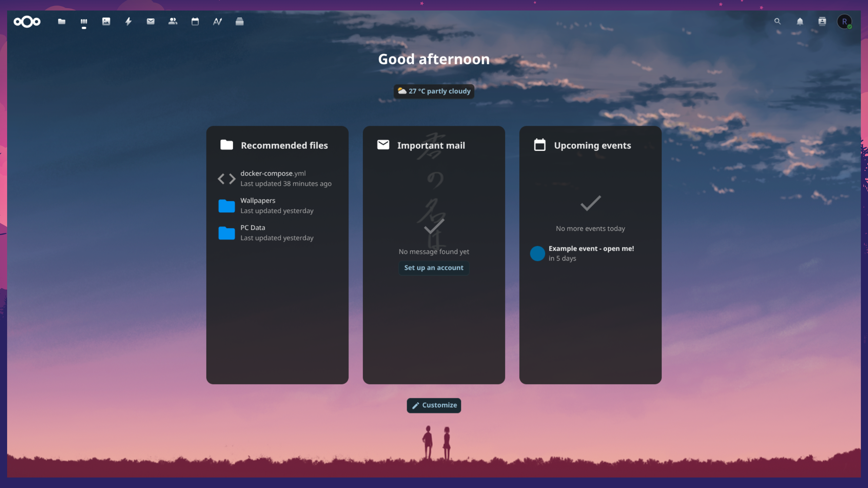The width and height of the screenshot is (868, 488).
Task: Open the Notes app pencil icon
Action: pyautogui.click(x=217, y=22)
